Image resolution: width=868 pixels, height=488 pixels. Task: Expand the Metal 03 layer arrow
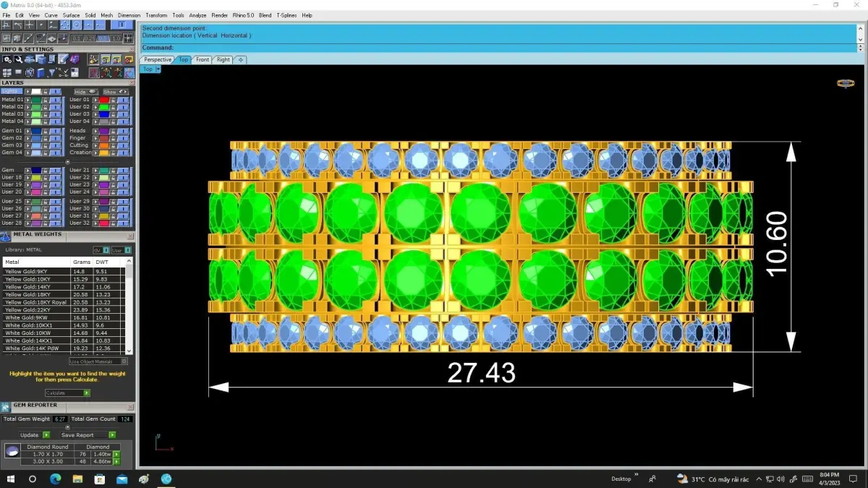[27, 114]
